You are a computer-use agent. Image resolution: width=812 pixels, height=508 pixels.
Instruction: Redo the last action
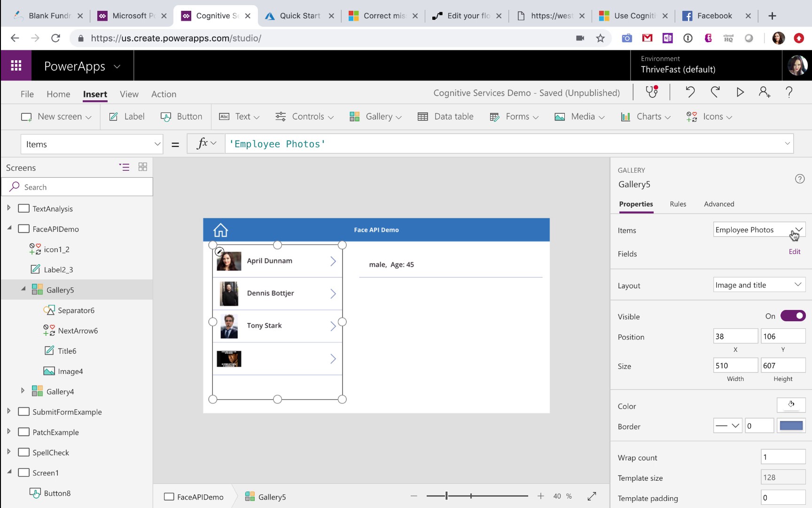tap(715, 92)
